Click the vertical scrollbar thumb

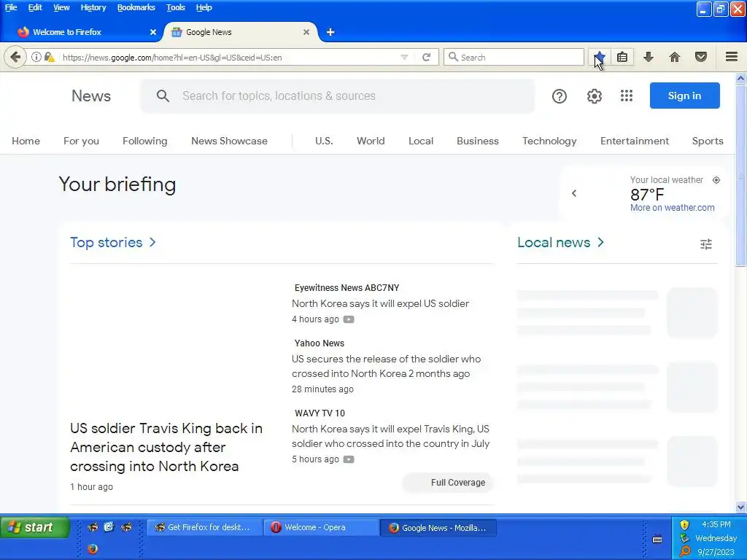tap(740, 175)
